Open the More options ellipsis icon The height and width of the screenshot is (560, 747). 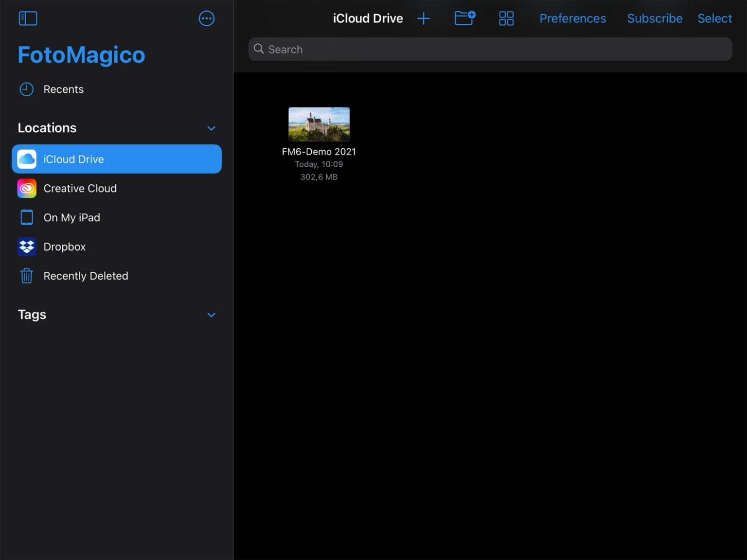206,18
